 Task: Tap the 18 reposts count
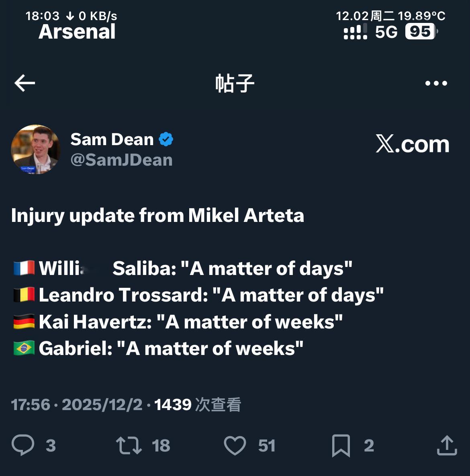(161, 445)
